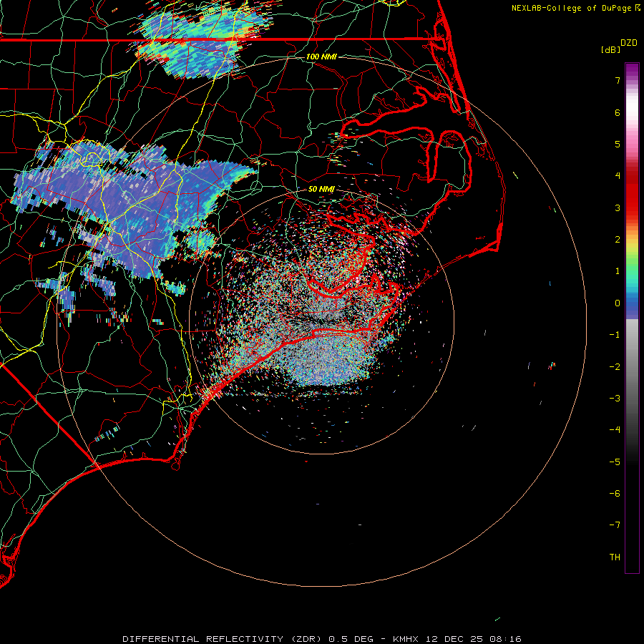644x644 pixels.
Task: Click the KMHX radar site identifier
Action: coord(406,639)
